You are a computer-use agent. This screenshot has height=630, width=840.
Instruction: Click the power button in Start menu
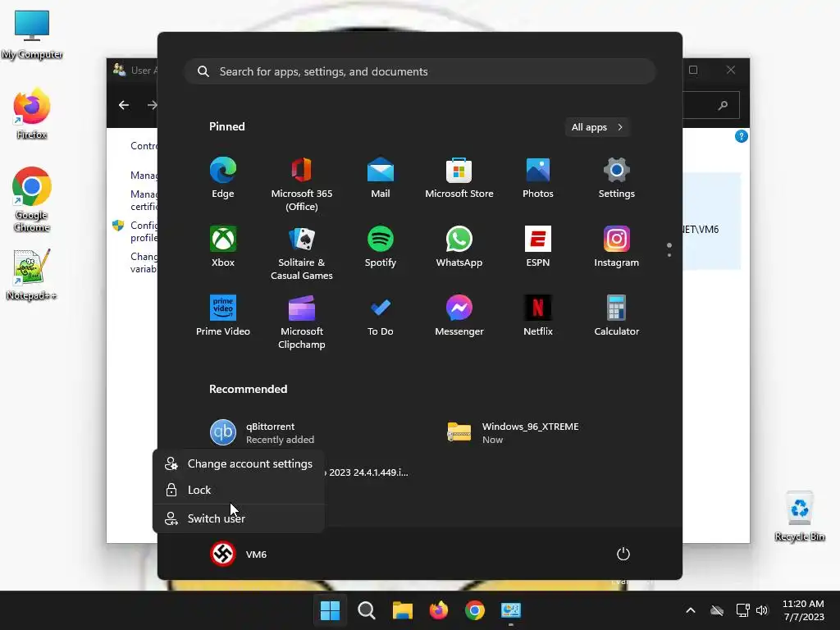pos(623,554)
